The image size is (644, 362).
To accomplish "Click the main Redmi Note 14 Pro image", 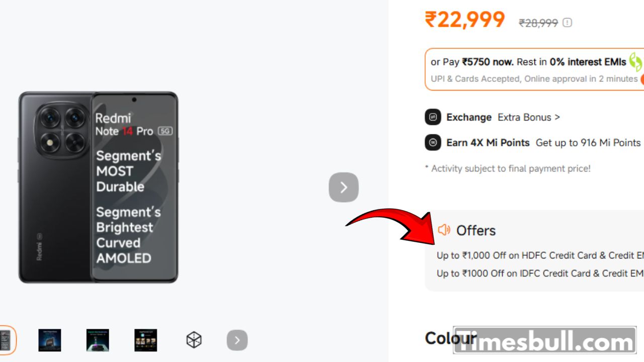I will (x=98, y=187).
